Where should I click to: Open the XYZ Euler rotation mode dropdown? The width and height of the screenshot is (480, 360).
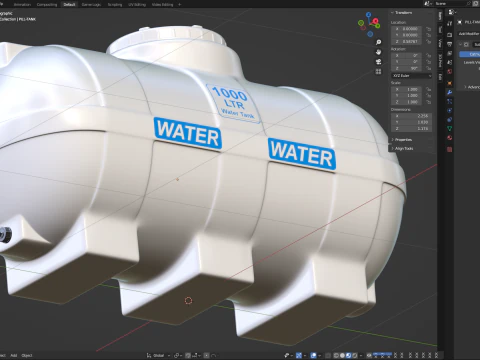coord(412,76)
